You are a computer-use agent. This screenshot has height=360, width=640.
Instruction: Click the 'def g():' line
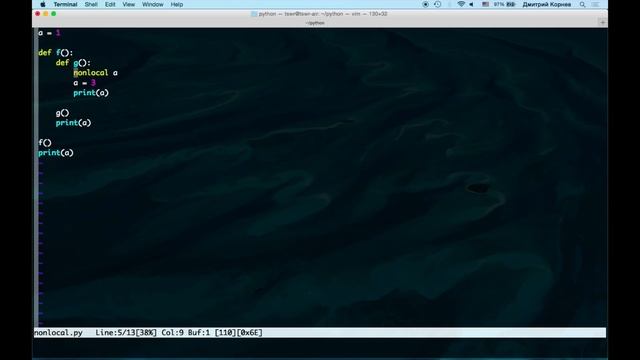click(73, 62)
